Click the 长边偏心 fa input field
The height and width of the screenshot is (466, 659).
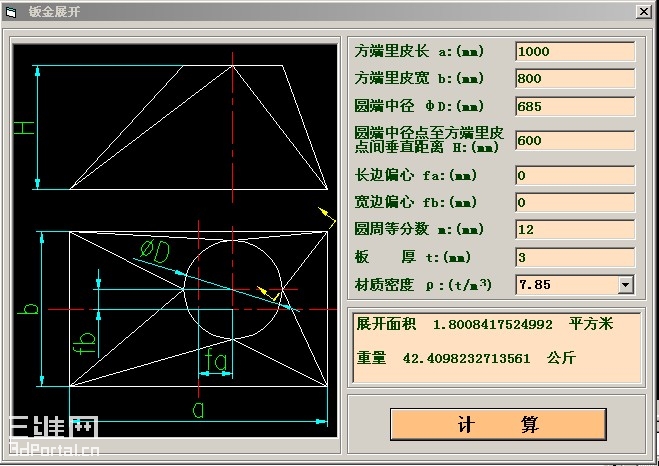tap(575, 175)
